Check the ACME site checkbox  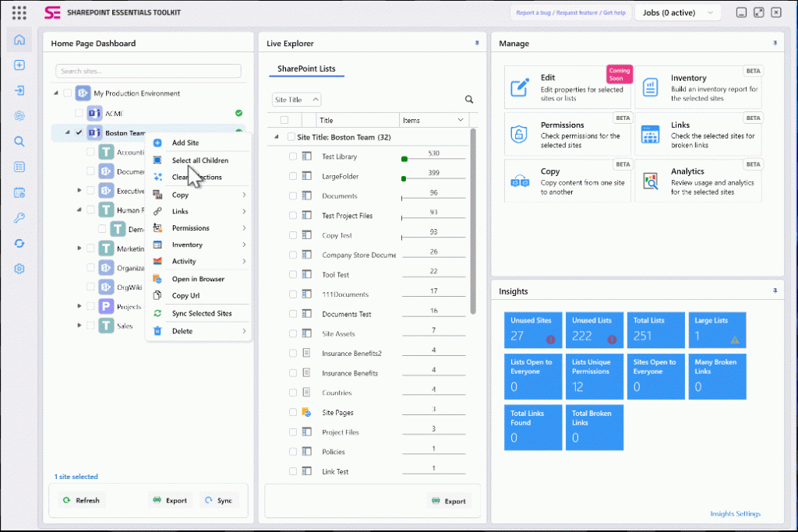coord(79,112)
